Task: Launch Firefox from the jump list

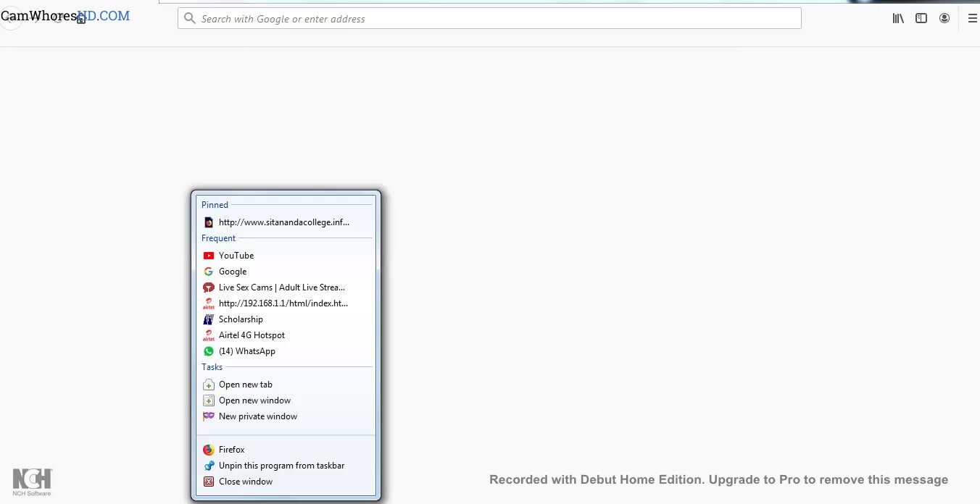Action: tap(231, 450)
